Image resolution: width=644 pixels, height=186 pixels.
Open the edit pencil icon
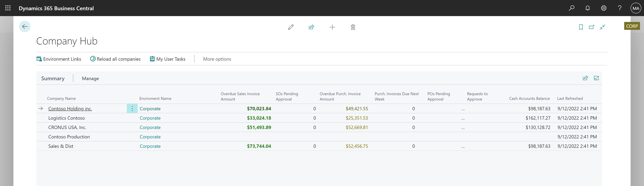[x=290, y=27]
